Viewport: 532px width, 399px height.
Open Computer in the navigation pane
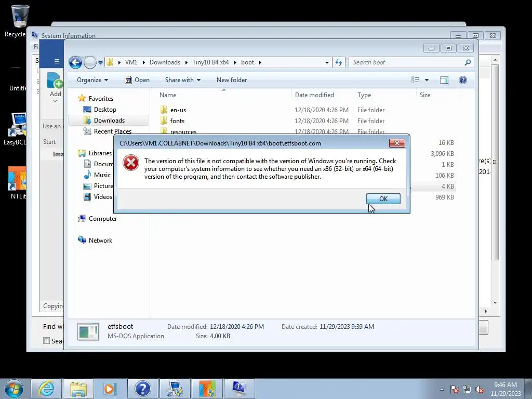point(103,219)
